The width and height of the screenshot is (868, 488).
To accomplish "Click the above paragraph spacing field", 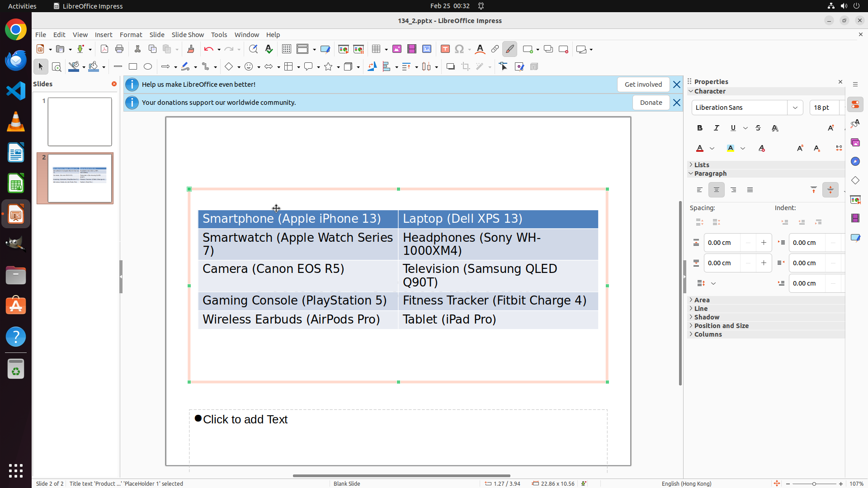I will pos(722,243).
